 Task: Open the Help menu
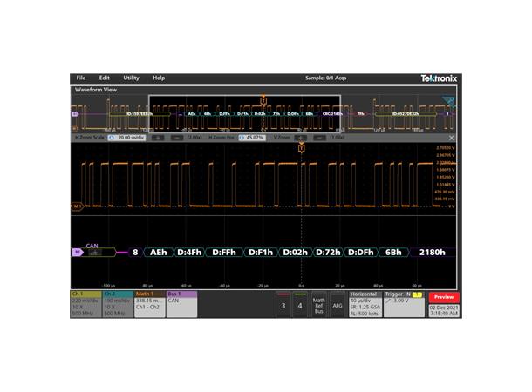pyautogui.click(x=159, y=78)
